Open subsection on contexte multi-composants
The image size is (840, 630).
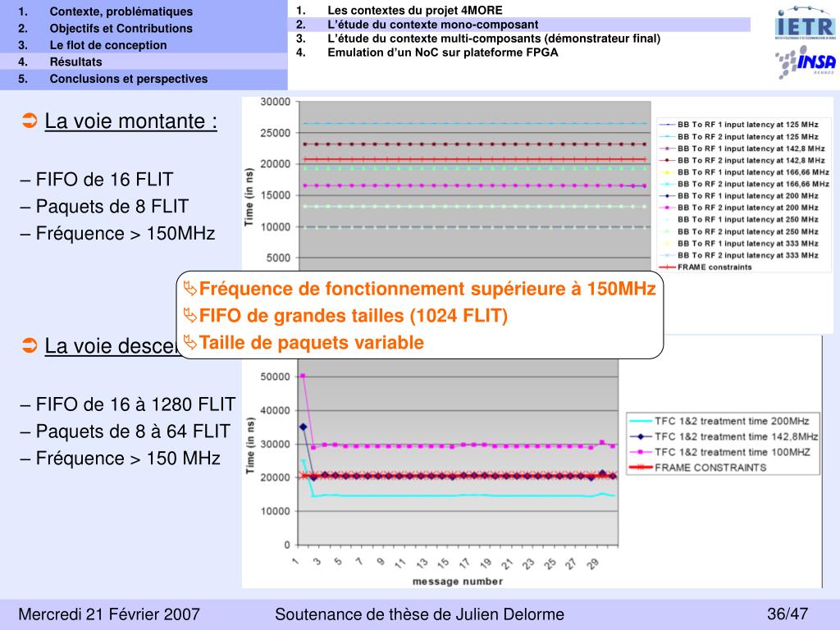494,38
